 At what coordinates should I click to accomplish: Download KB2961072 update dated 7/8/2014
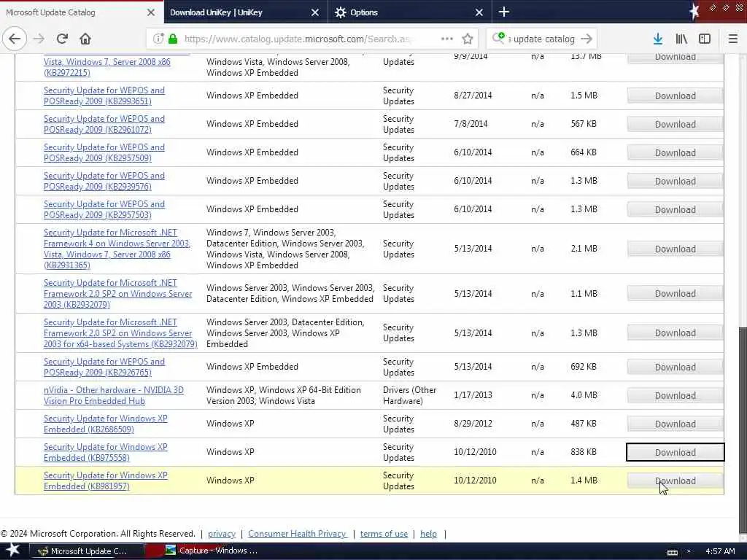click(675, 124)
